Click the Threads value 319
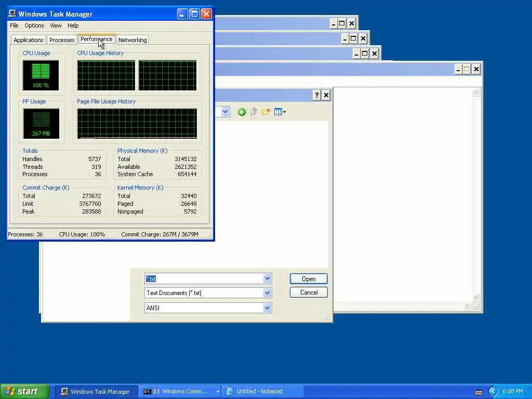Image resolution: width=532 pixels, height=399 pixels. pyautogui.click(x=96, y=167)
